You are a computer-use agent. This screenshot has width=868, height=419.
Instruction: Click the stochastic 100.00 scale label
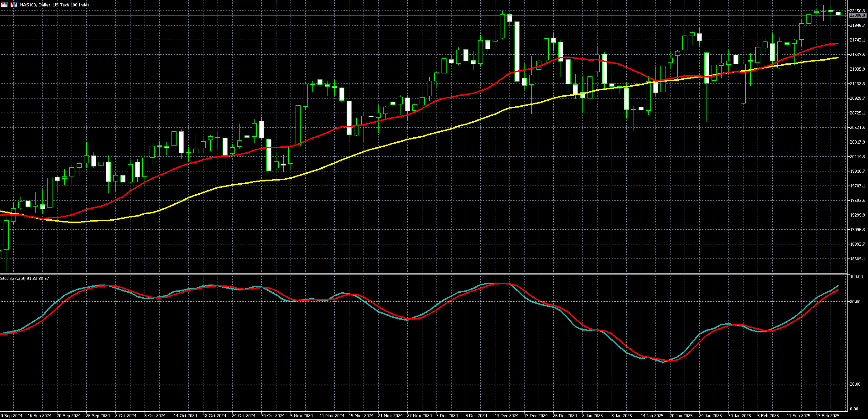[x=856, y=277]
